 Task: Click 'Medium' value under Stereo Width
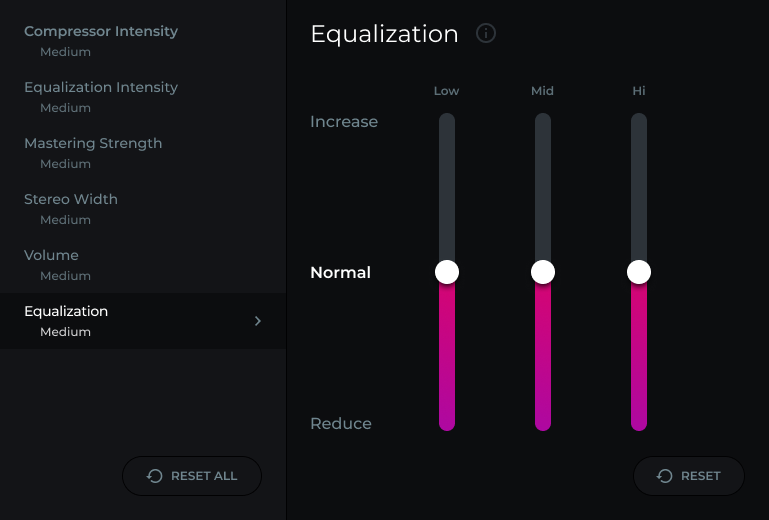(x=65, y=220)
